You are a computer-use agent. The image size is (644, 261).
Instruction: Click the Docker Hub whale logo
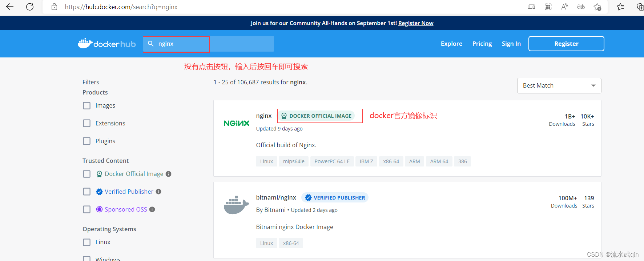tap(106, 43)
